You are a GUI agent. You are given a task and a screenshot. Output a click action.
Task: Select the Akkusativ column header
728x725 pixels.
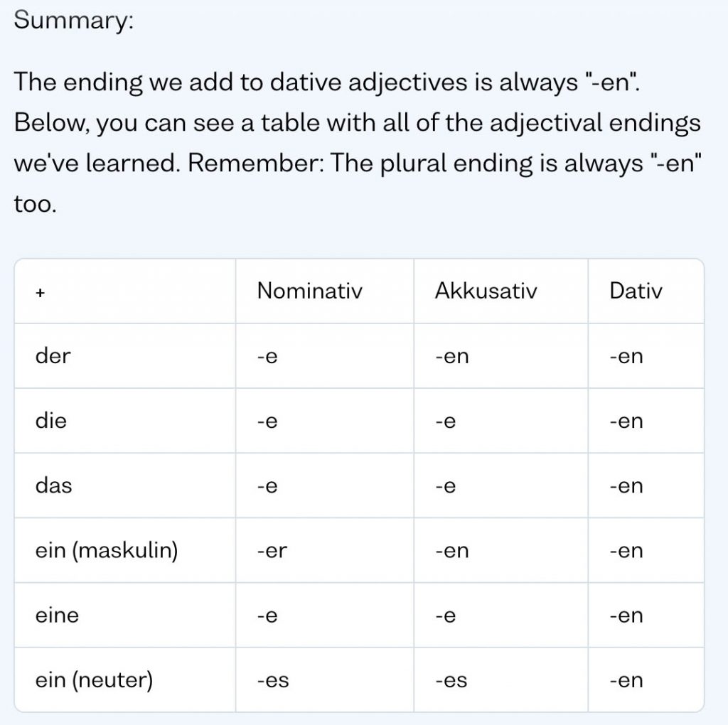[x=486, y=291]
